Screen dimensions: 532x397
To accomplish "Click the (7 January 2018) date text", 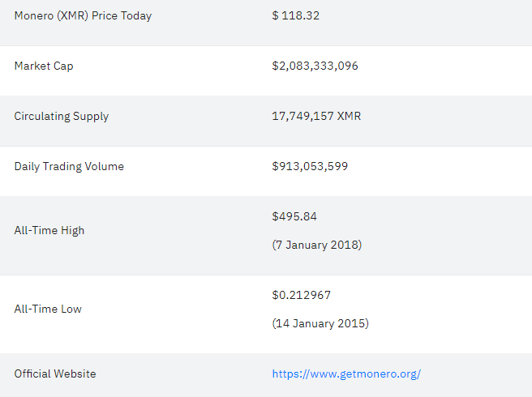I will pyautogui.click(x=317, y=245).
